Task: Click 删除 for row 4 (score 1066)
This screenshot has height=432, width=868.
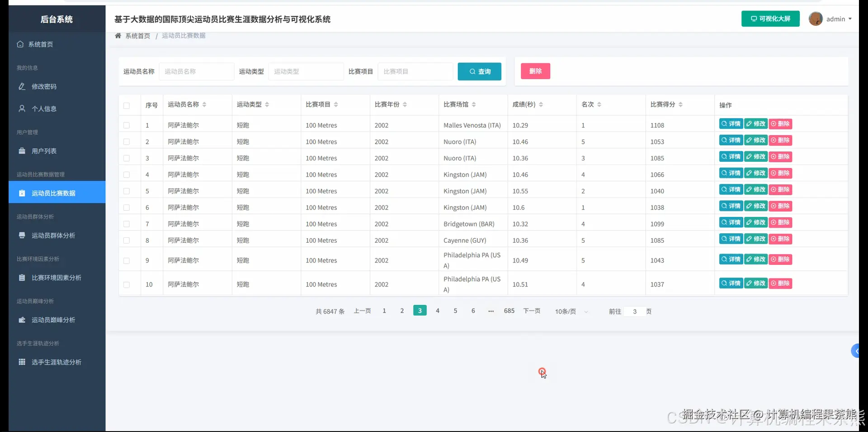Action: (x=780, y=173)
